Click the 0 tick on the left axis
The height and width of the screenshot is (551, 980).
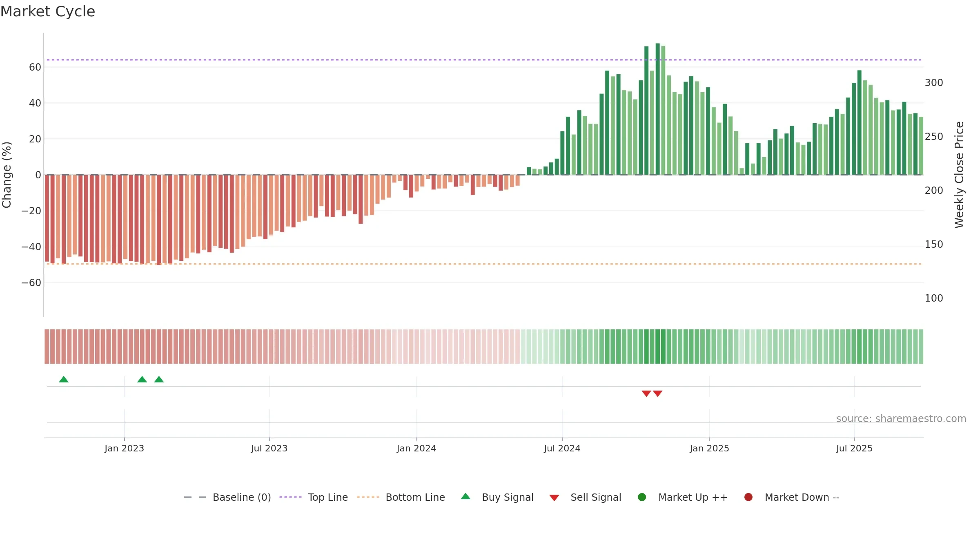[38, 175]
